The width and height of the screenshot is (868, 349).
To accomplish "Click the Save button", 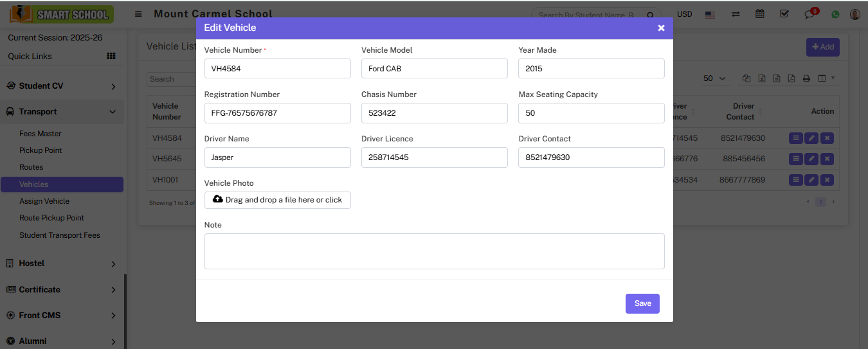I will [642, 303].
